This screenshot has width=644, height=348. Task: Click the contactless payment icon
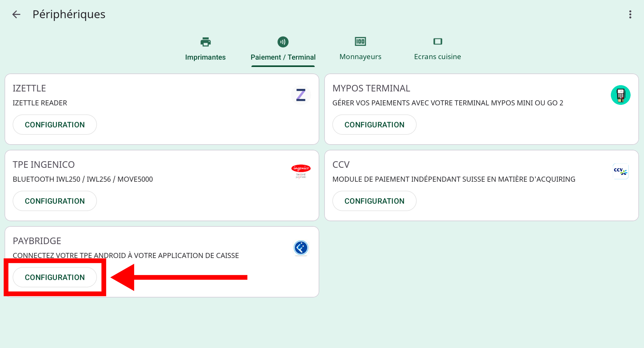pyautogui.click(x=283, y=42)
